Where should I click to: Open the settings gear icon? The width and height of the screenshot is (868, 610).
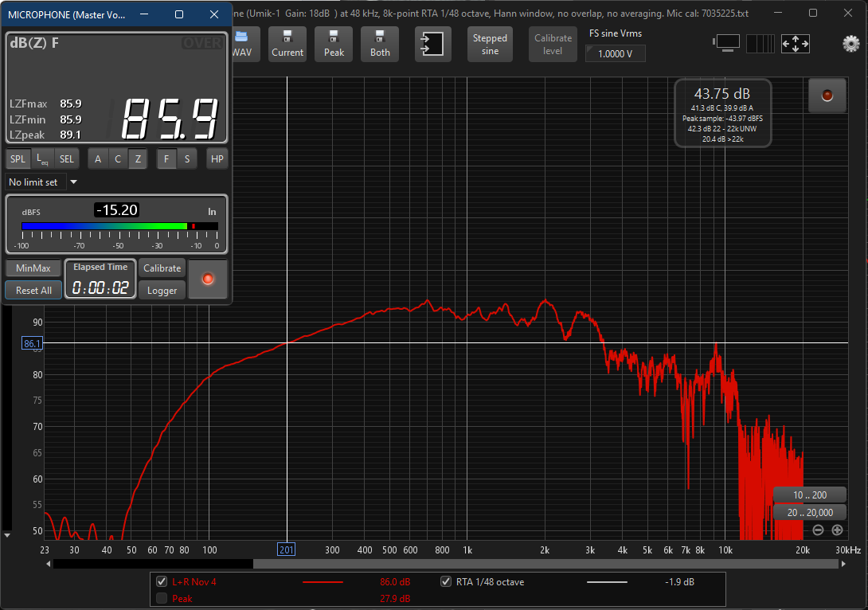click(850, 43)
